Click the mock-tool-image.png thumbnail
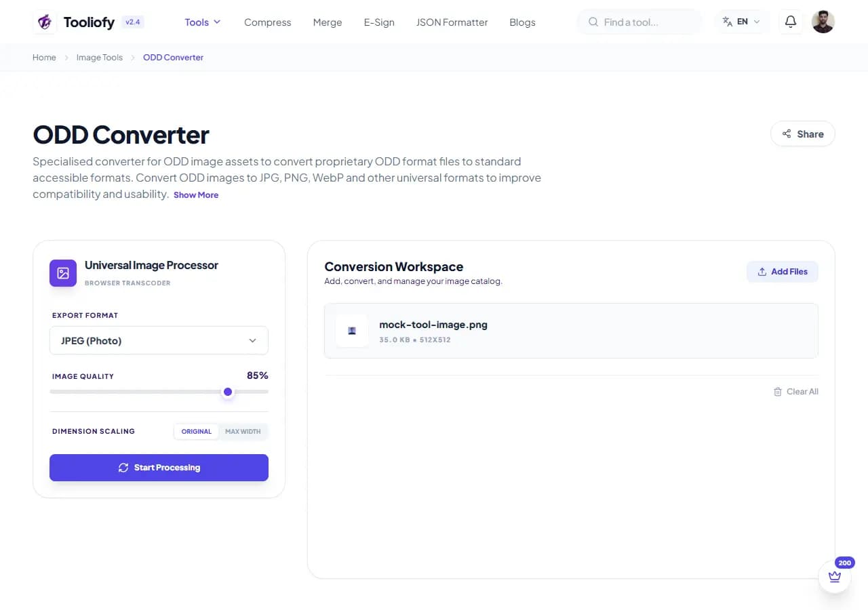 coord(352,331)
